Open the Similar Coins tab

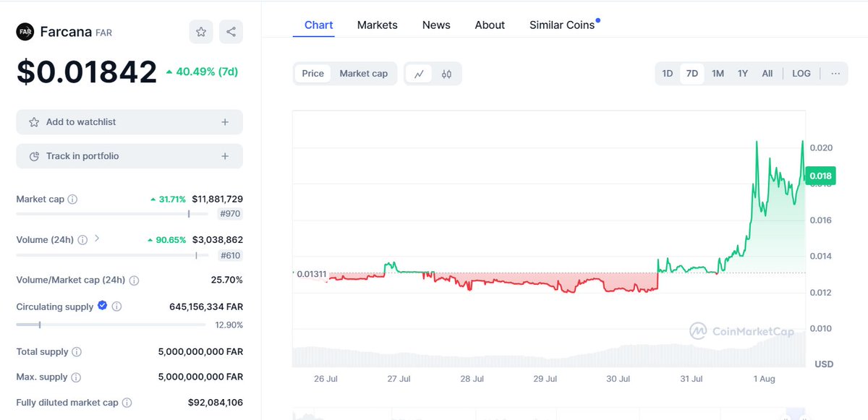pyautogui.click(x=562, y=25)
